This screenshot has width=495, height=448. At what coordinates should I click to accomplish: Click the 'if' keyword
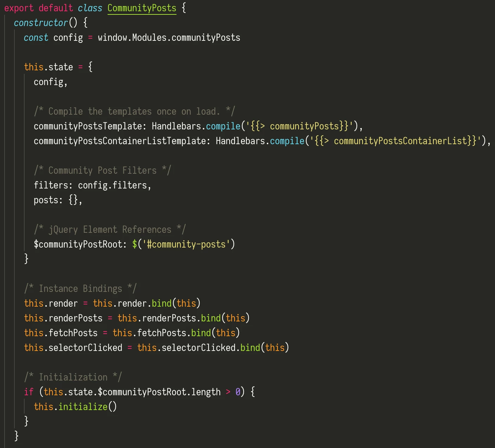(x=29, y=392)
